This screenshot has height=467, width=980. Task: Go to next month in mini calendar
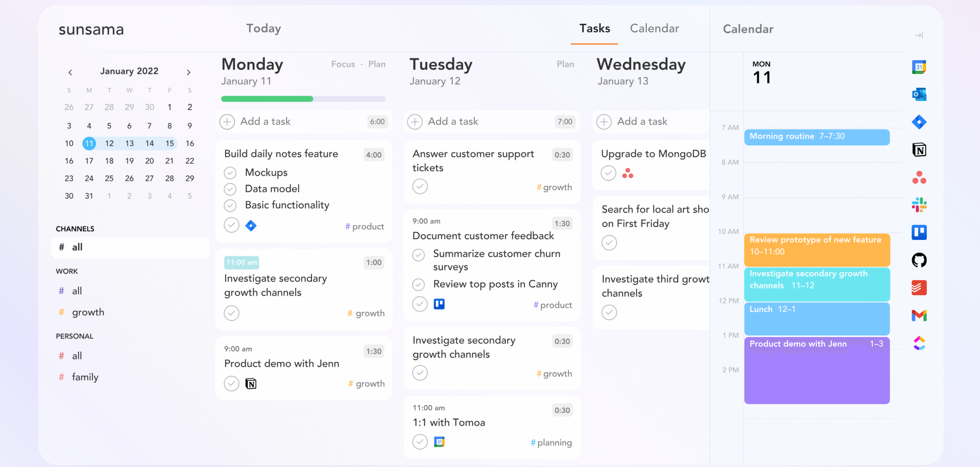[x=188, y=72]
